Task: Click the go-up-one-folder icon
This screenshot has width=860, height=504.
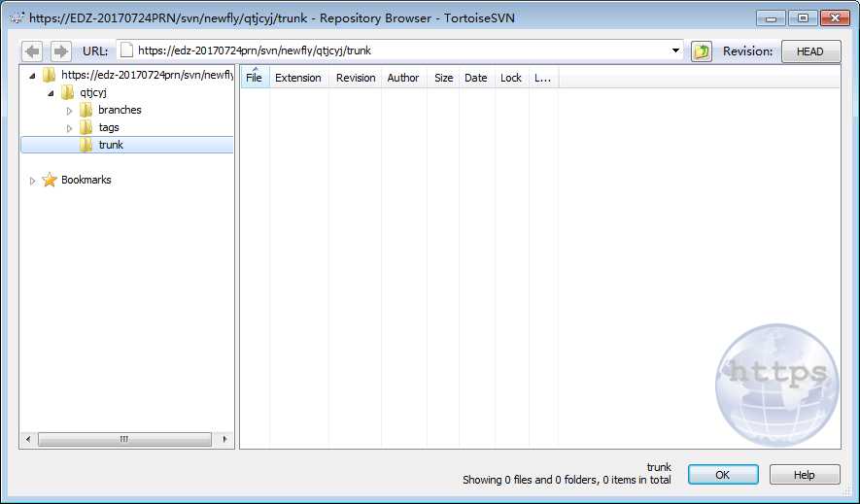Action: tap(702, 51)
